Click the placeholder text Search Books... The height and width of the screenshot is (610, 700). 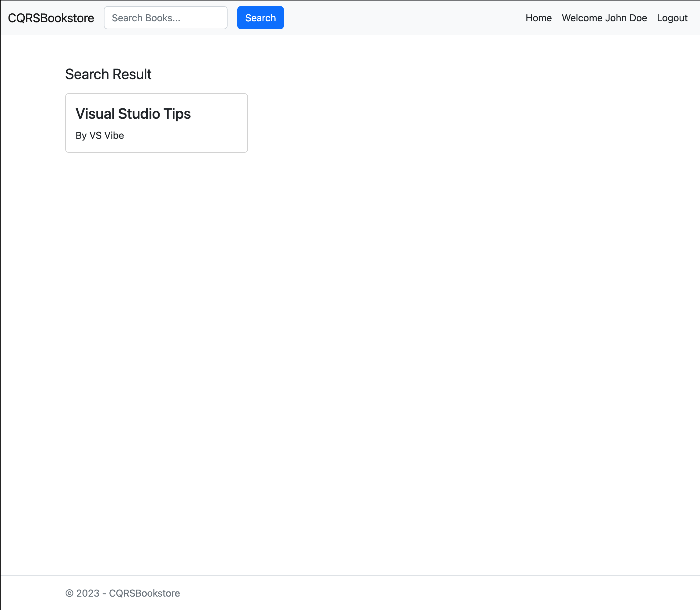(x=146, y=18)
